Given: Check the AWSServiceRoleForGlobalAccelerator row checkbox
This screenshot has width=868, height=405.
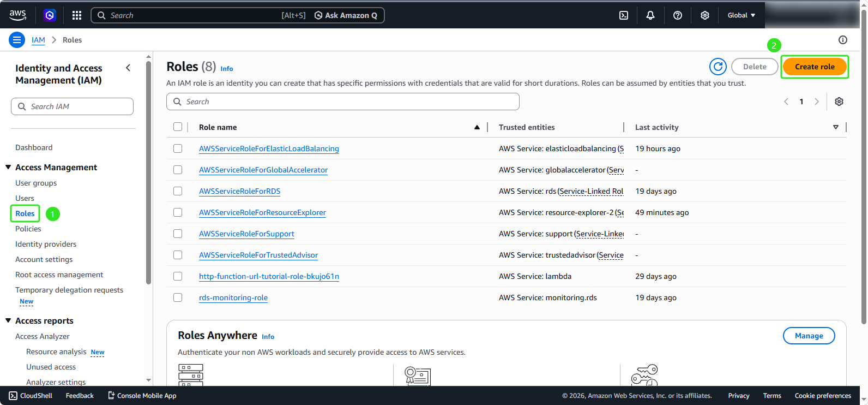Looking at the screenshot, I should point(178,170).
